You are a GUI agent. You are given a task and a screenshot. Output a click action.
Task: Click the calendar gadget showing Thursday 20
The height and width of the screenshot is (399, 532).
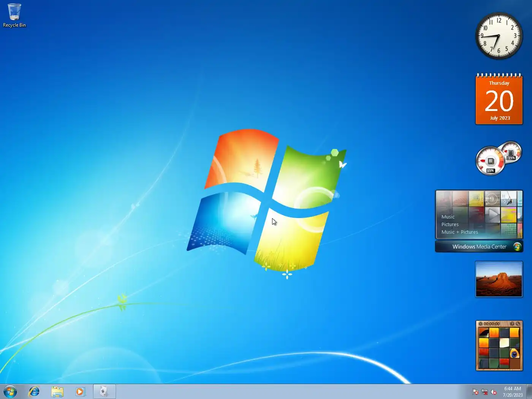point(499,99)
